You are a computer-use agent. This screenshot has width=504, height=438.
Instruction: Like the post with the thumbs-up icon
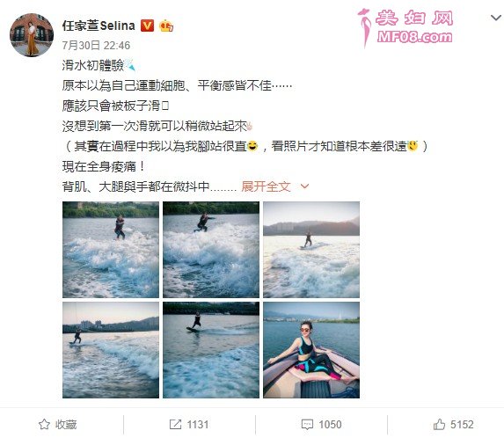439,425
